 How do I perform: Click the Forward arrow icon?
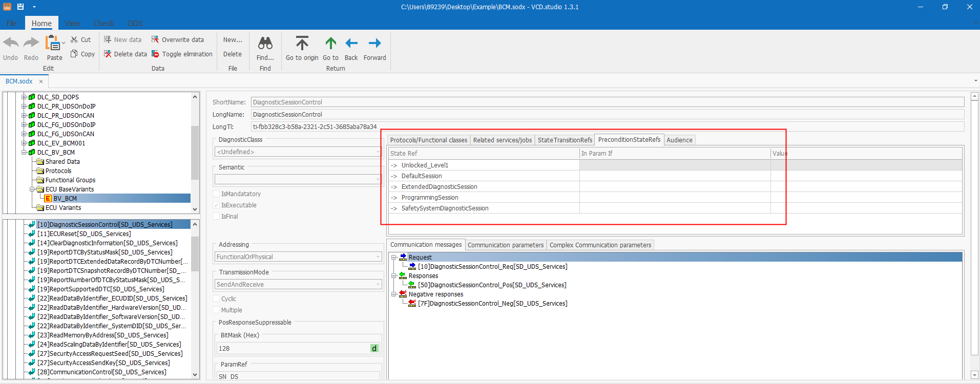(375, 43)
